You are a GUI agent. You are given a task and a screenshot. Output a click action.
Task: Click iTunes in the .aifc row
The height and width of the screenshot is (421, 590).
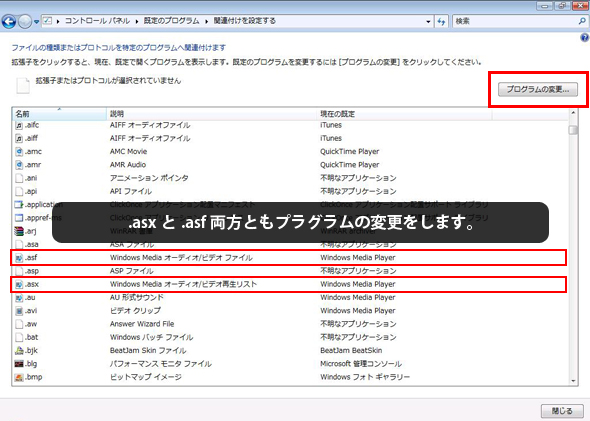tap(331, 125)
